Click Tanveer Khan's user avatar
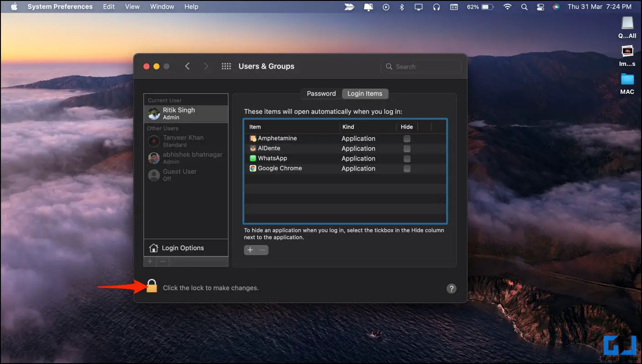Viewport: 642px width, 364px height. pyautogui.click(x=154, y=141)
